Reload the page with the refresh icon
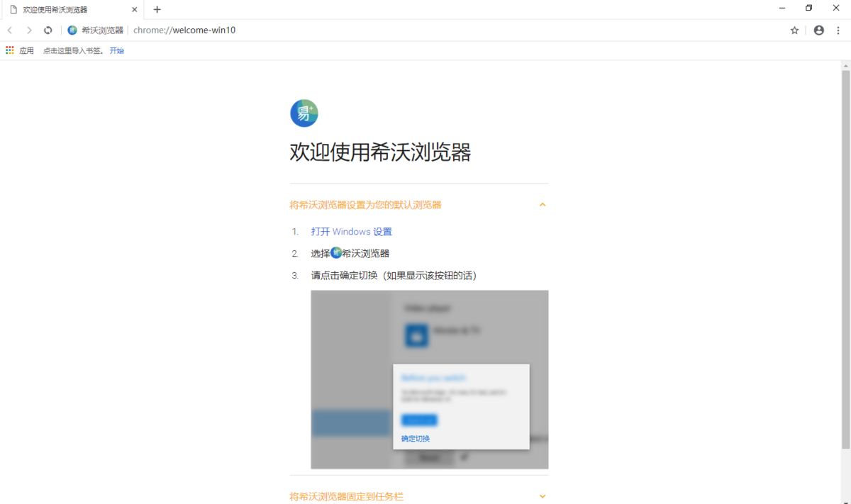The image size is (851, 504). [x=48, y=30]
